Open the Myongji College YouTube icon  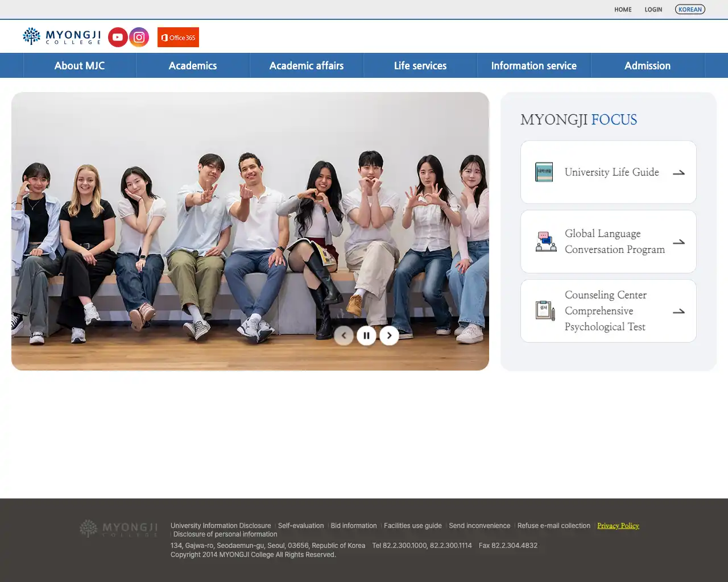[118, 37]
